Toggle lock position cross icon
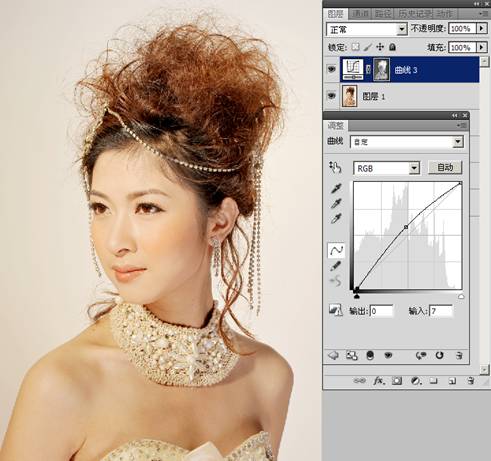Screen dimensions: 491x461 click(380, 47)
